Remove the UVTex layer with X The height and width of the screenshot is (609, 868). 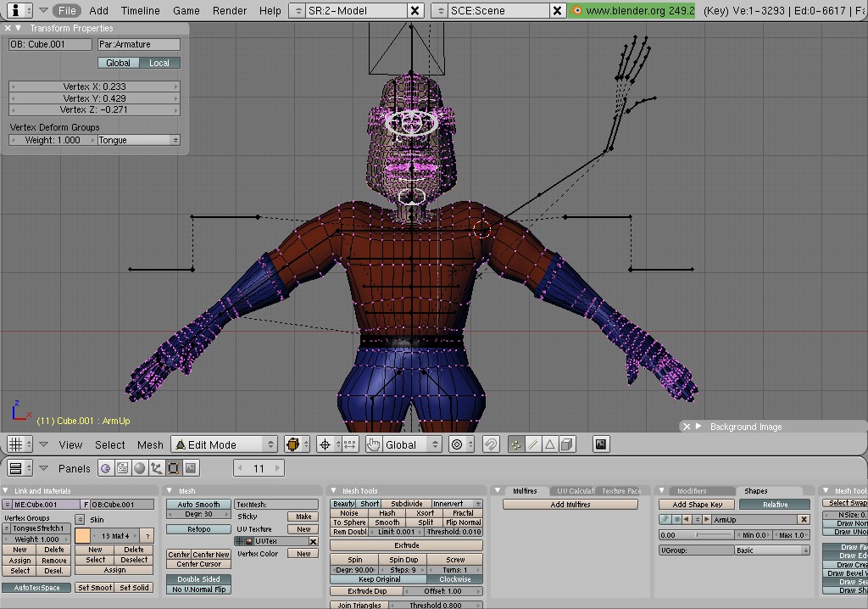314,541
